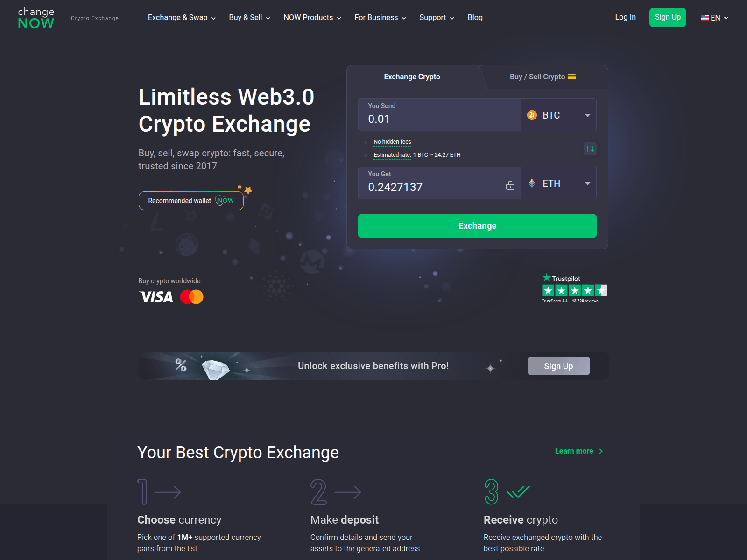Screen dimensions: 747x560
Task: Select the Exchange Crypto tab
Action: tap(412, 77)
